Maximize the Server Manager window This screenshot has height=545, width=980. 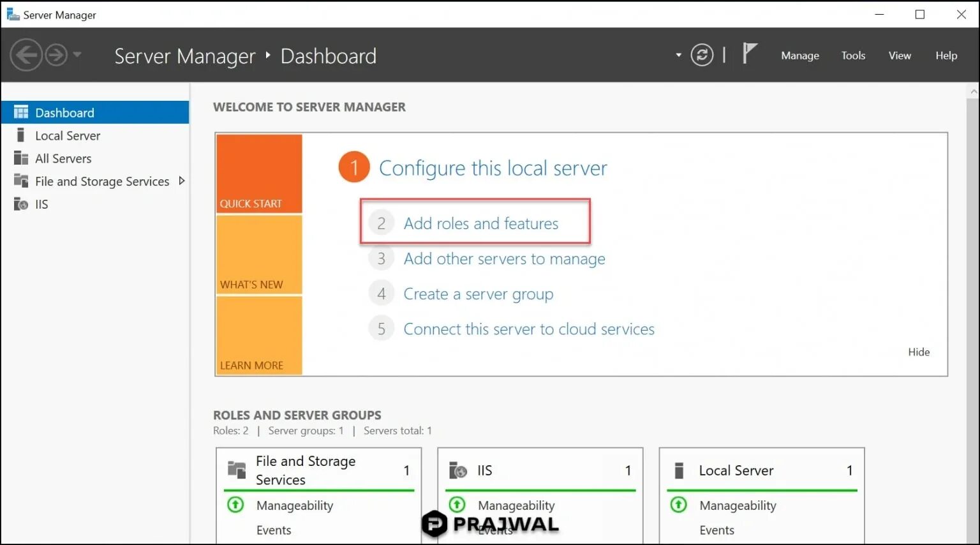pos(920,14)
